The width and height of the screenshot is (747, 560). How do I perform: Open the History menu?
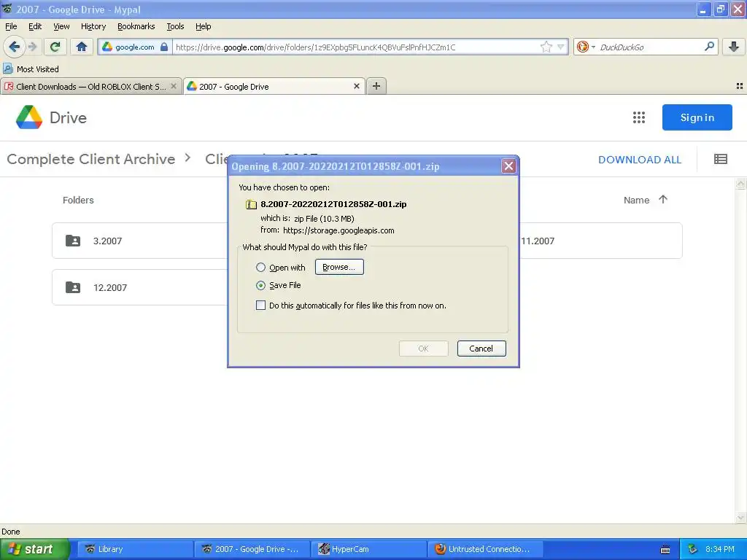point(93,26)
